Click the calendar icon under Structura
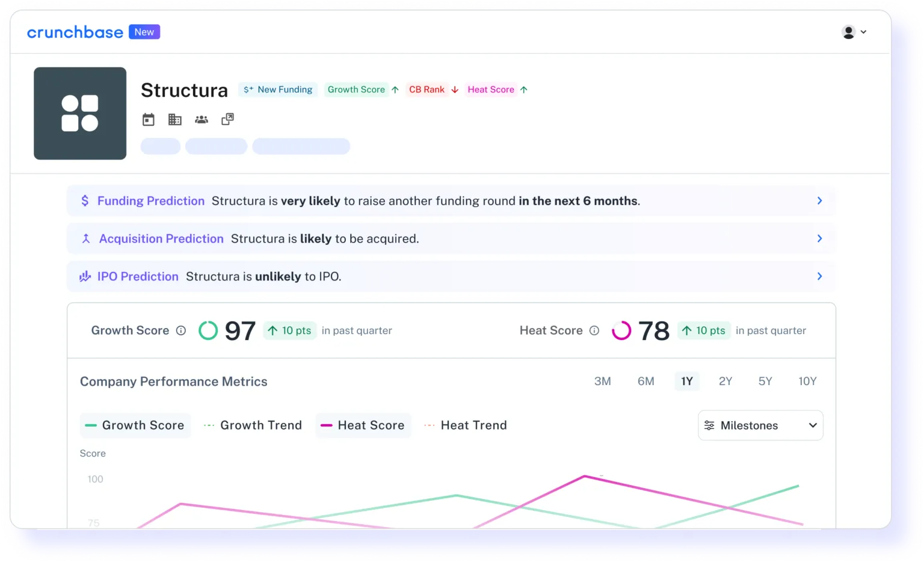 tap(149, 120)
